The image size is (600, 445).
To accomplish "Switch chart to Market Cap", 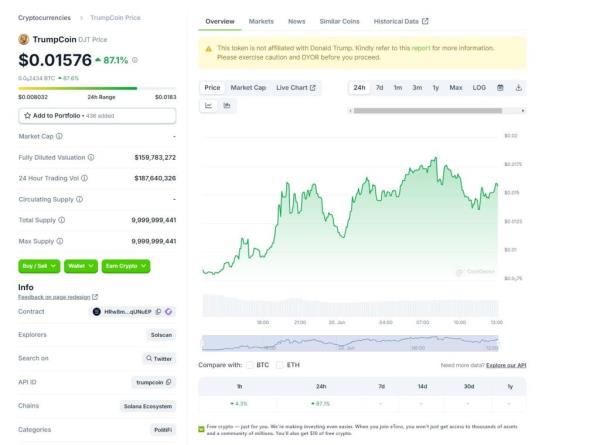I will coord(248,88).
